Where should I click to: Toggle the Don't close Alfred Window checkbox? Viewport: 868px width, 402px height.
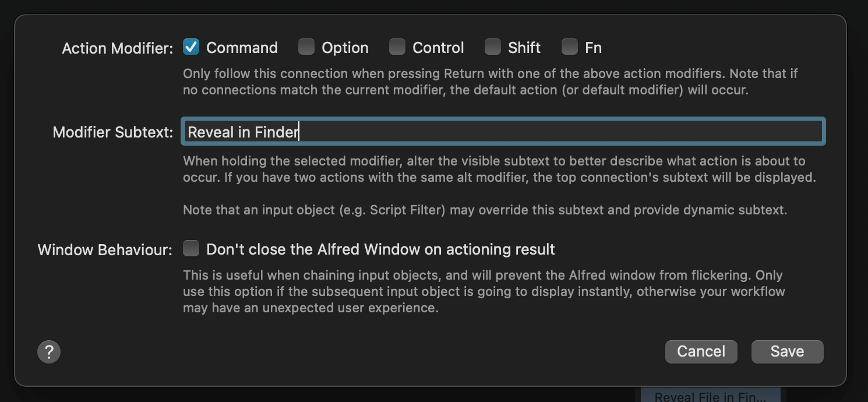click(x=191, y=249)
